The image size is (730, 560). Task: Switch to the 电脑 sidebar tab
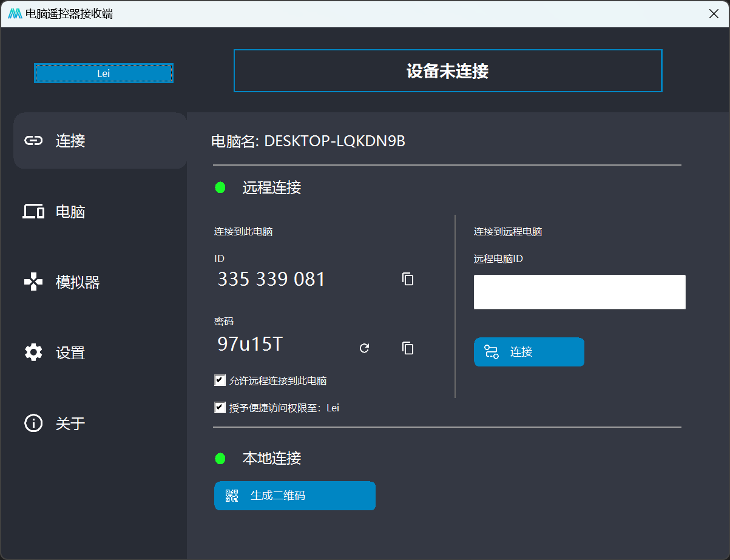point(70,211)
